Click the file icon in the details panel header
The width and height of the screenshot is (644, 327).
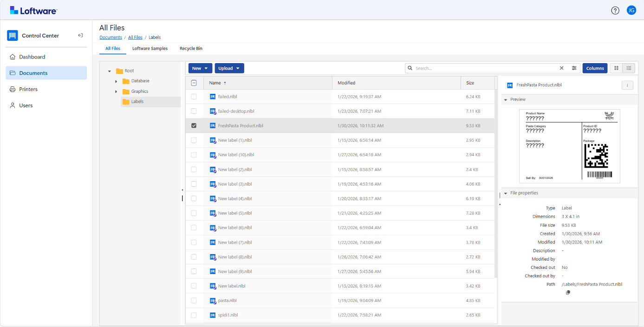(x=510, y=85)
